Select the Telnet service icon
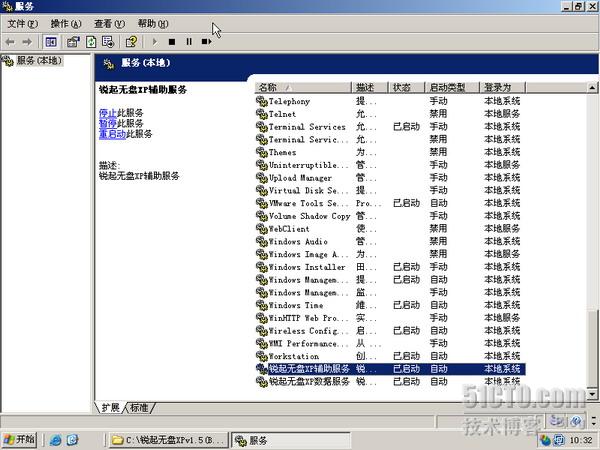Viewport: 600px width, 450px height. 262,114
